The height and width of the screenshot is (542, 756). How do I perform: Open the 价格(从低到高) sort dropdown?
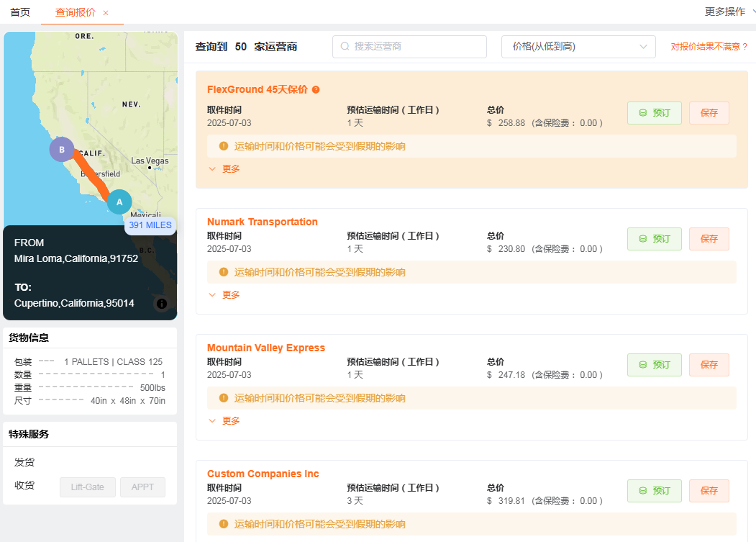[578, 46]
